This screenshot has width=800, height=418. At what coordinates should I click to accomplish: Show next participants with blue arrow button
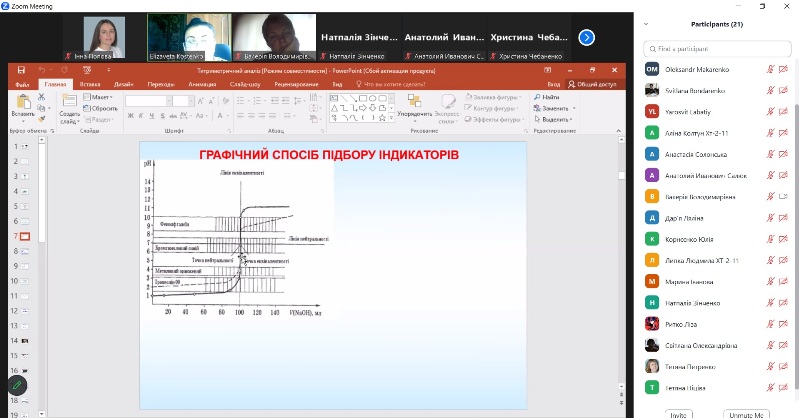click(587, 37)
